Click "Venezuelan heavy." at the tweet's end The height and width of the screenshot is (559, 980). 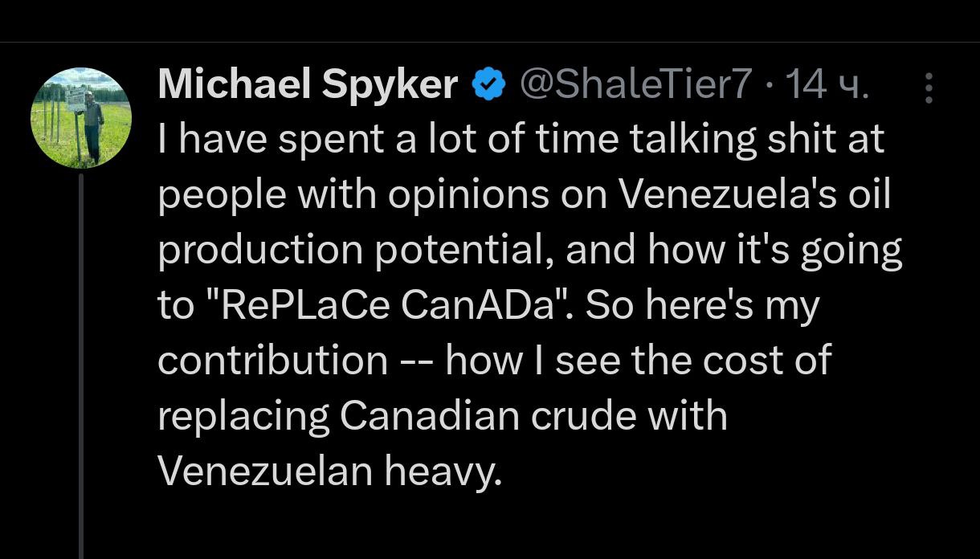[x=329, y=471]
